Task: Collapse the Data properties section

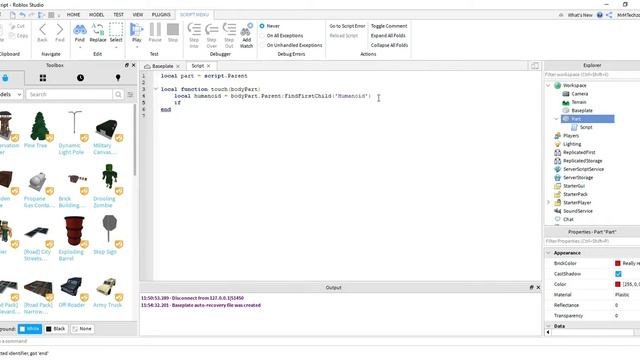Action: coord(548,326)
